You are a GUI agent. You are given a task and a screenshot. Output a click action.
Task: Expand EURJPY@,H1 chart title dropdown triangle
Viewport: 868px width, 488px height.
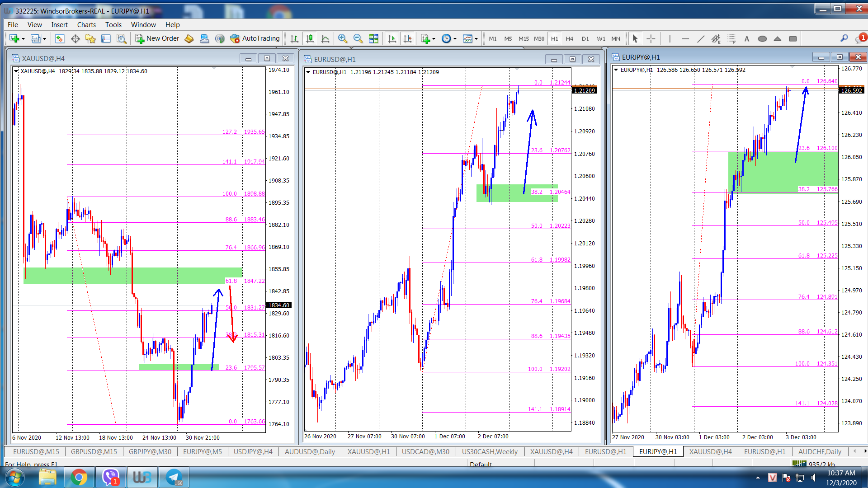(616, 70)
